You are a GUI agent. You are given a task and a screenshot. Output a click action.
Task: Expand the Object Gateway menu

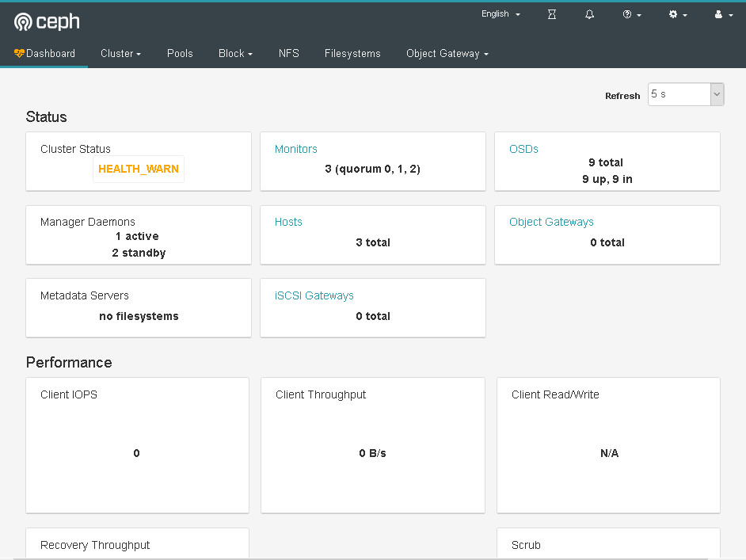(x=447, y=53)
